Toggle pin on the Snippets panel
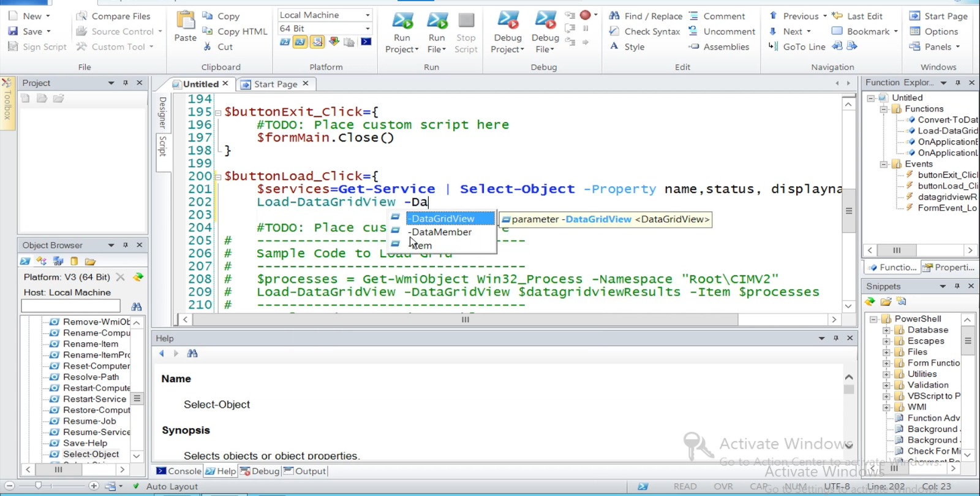Image resolution: width=980 pixels, height=496 pixels. point(957,286)
